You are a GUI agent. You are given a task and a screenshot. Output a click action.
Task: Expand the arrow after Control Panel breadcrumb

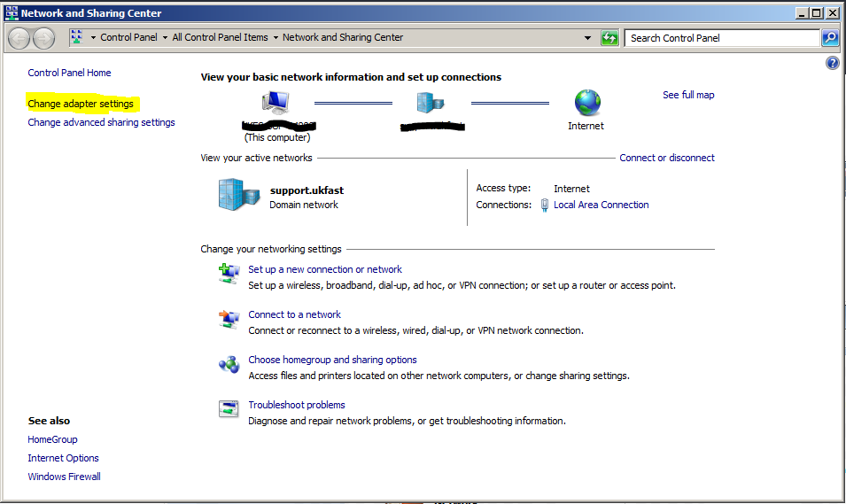[x=165, y=38]
